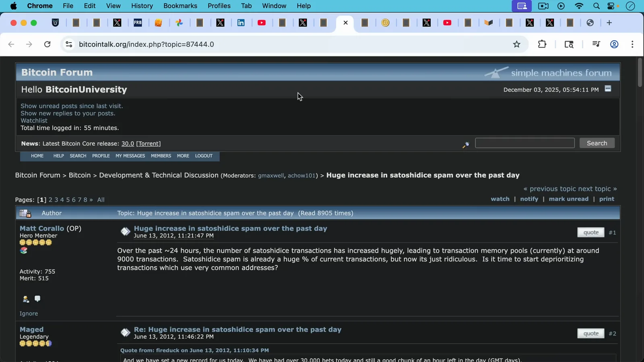Go to page 2 of the topic

51,200
